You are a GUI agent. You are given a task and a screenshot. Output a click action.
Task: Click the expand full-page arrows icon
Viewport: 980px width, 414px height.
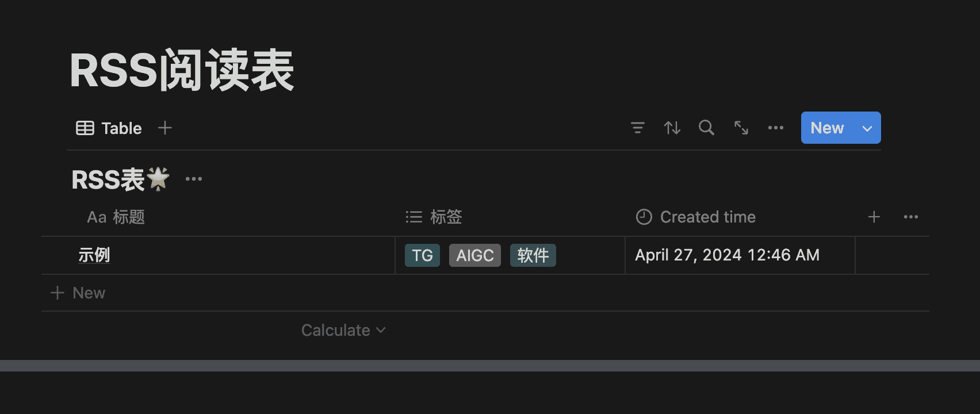click(741, 128)
